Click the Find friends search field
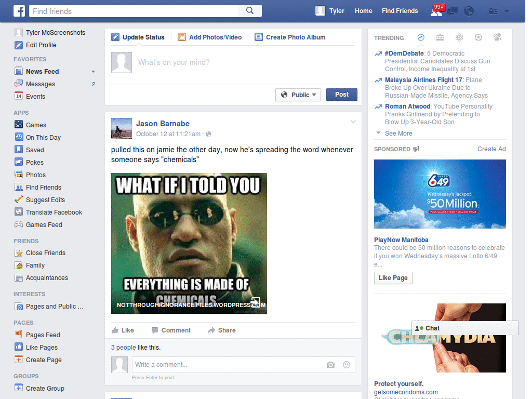The width and height of the screenshot is (532, 399). (134, 11)
